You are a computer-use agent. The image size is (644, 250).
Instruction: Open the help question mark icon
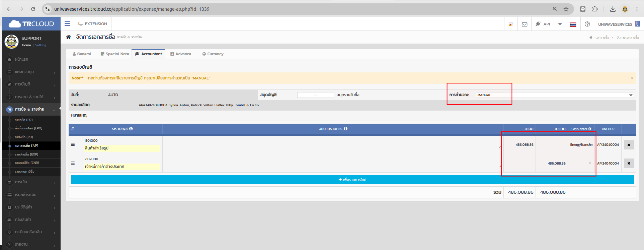point(587,24)
